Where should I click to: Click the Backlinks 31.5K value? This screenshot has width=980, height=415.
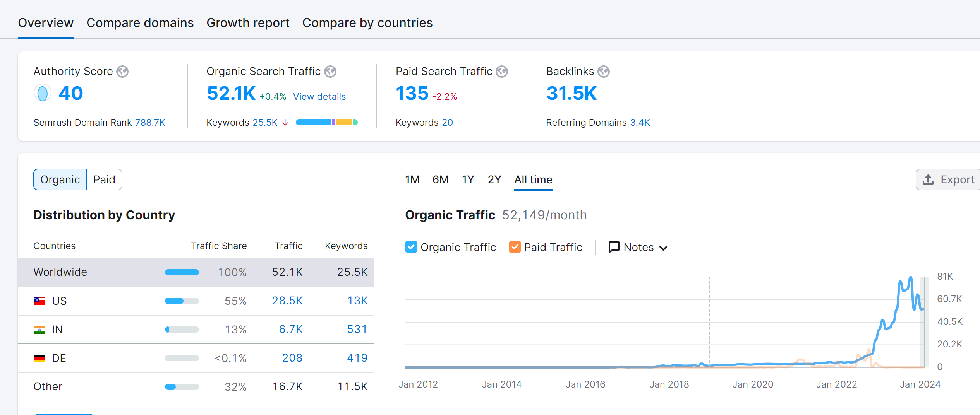(572, 93)
